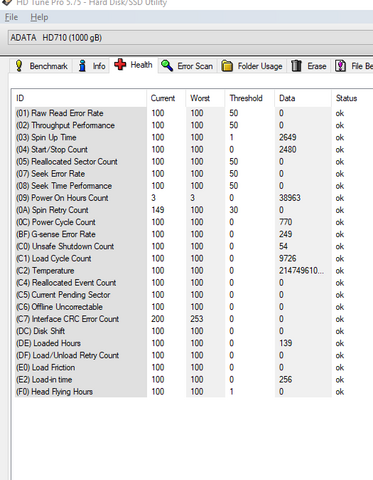Switch to the Info tab
Screen dimensions: 373x480
tap(92, 66)
